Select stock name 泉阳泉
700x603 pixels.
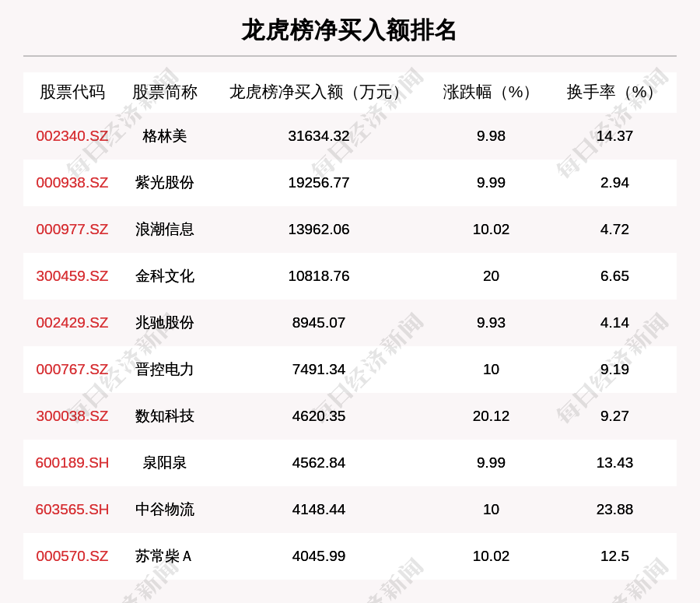165,463
